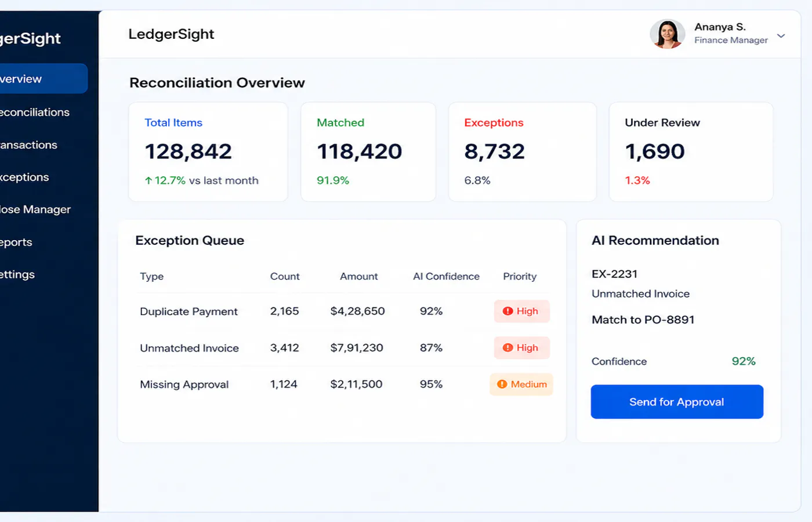Image resolution: width=812 pixels, height=522 pixels.
Task: Sort by the Count column header
Action: [x=285, y=276]
